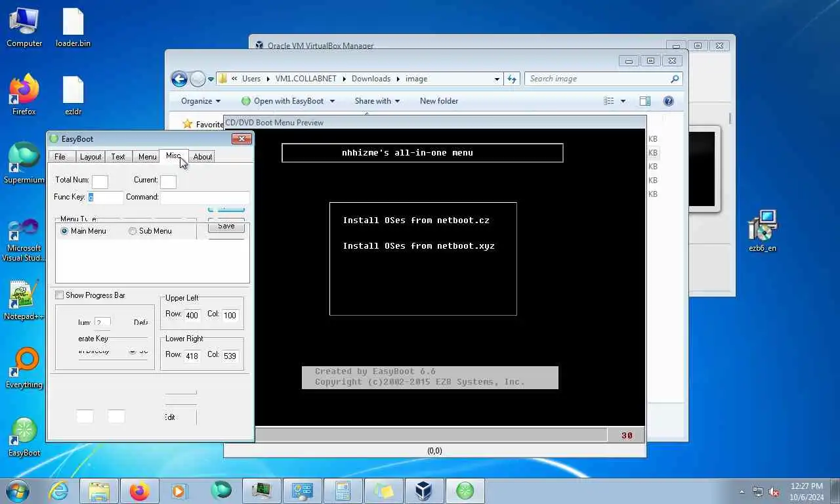Click the refresh button beside address bar
Screen dimensions: 840x504
[x=513, y=79]
